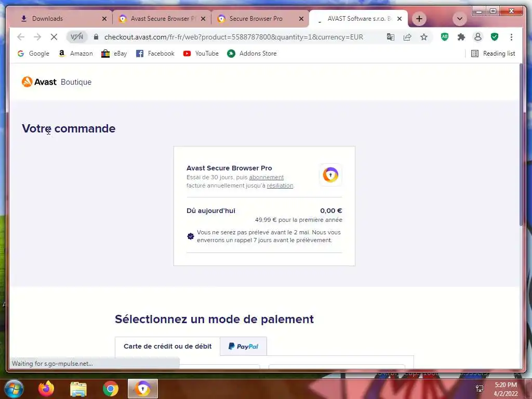Open the Windows Start menu

tap(14, 389)
